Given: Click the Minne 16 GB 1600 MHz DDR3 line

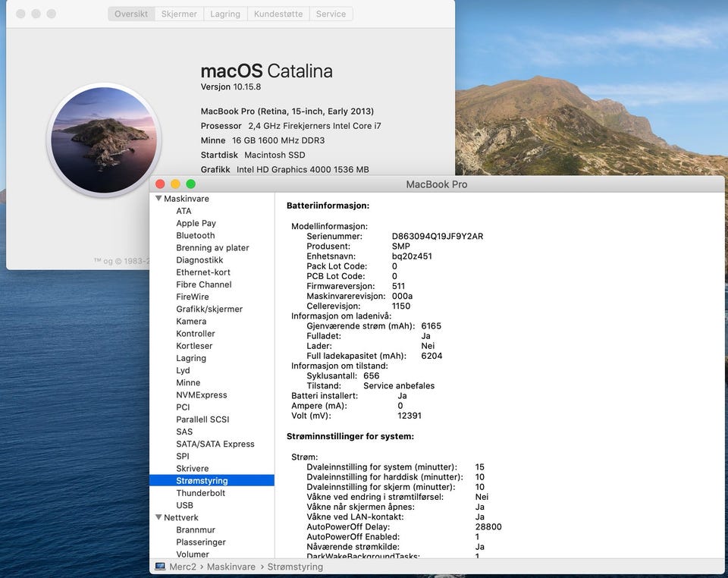Looking at the screenshot, I should point(263,140).
